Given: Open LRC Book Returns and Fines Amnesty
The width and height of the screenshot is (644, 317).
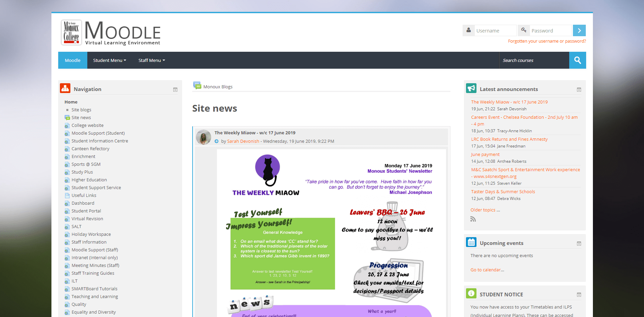Looking at the screenshot, I should pyautogui.click(x=509, y=139).
